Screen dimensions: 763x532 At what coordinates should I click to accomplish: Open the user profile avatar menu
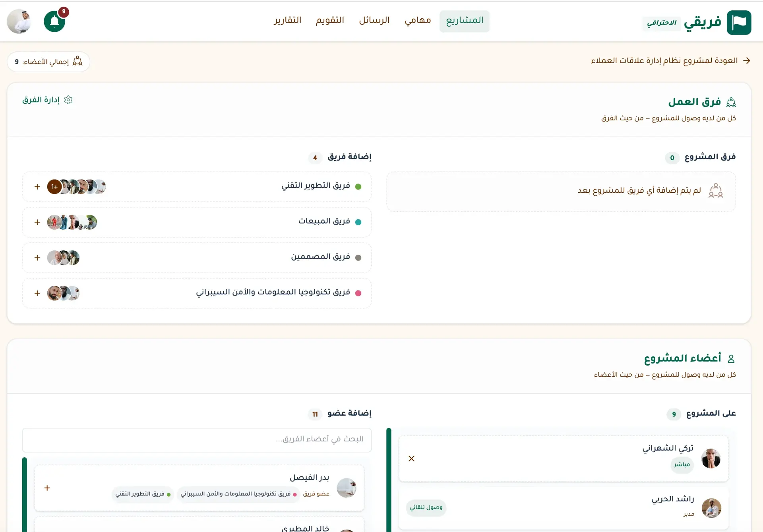coord(19,21)
